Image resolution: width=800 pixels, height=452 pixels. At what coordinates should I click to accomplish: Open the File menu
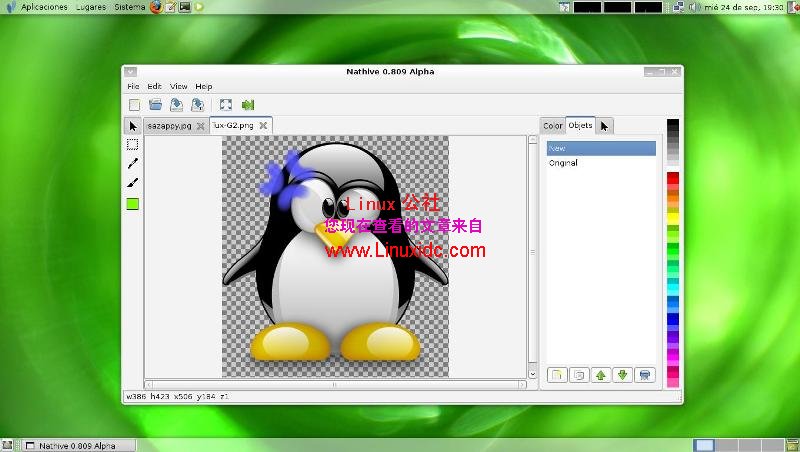pos(133,86)
